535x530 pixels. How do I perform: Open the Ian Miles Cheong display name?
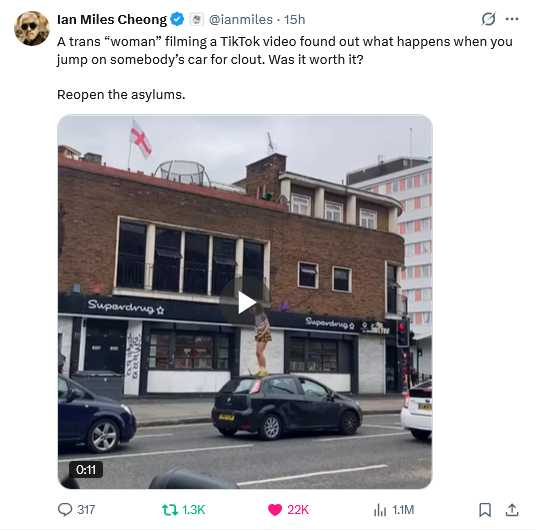[112, 19]
